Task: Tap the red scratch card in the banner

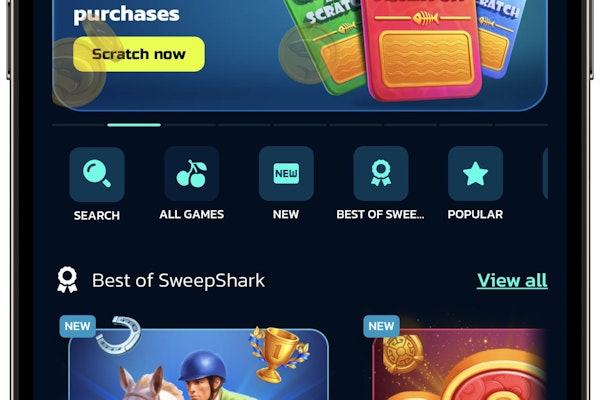Action: pos(422,48)
